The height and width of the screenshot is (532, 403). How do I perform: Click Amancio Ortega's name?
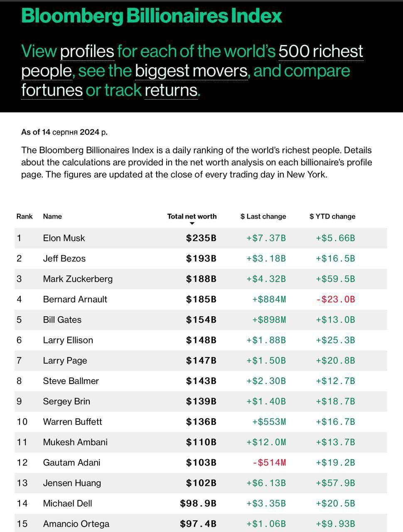point(76,524)
